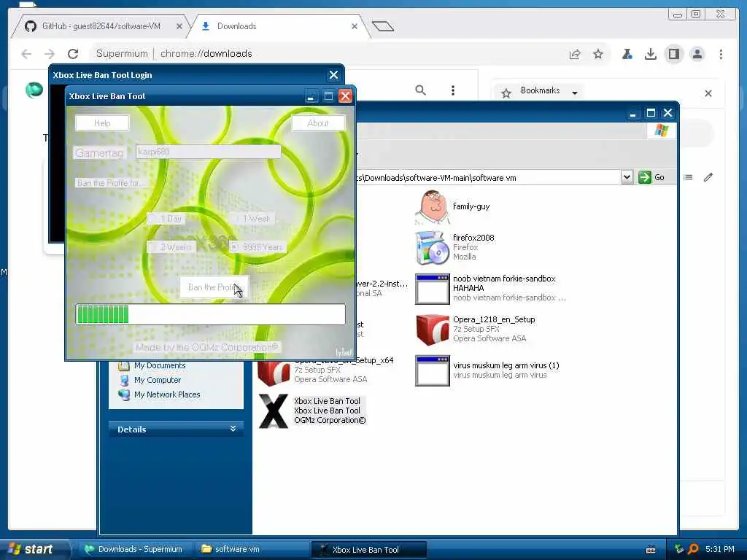747x560 pixels.
Task: Select the firefox2008 installer icon
Action: coord(432,248)
